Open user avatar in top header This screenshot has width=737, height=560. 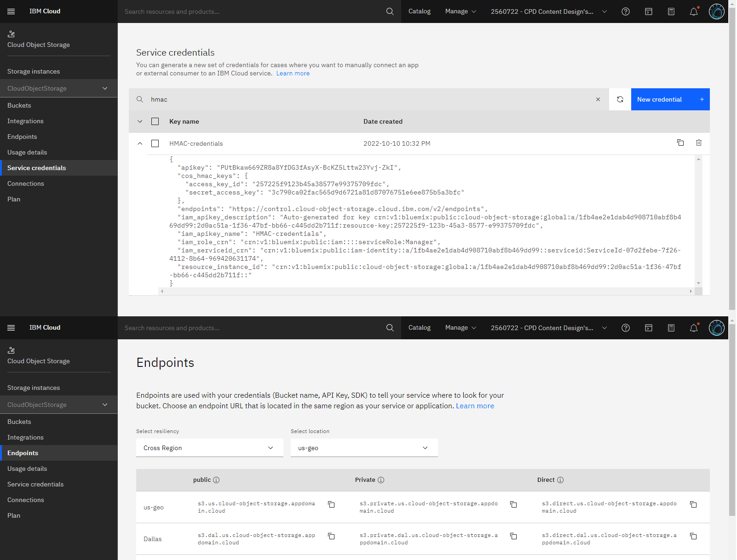point(716,11)
